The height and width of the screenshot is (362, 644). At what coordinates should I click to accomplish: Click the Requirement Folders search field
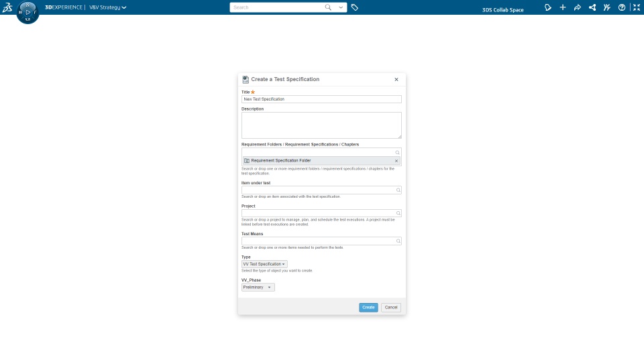pos(318,152)
